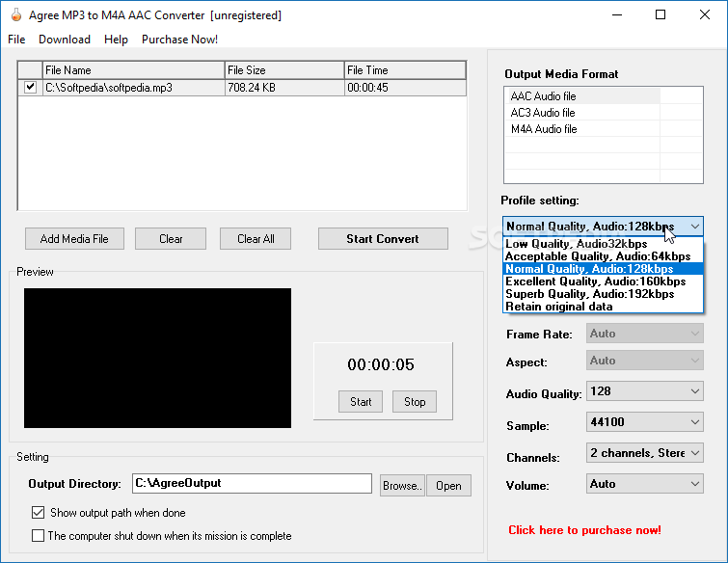
Task: Select M4A Audio file format
Action: pyautogui.click(x=582, y=128)
